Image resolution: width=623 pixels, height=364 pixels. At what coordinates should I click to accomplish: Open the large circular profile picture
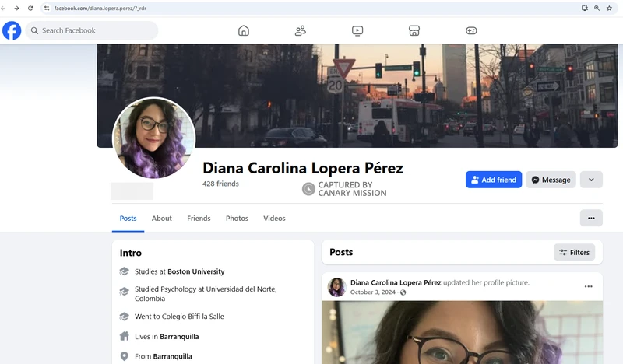tap(153, 138)
